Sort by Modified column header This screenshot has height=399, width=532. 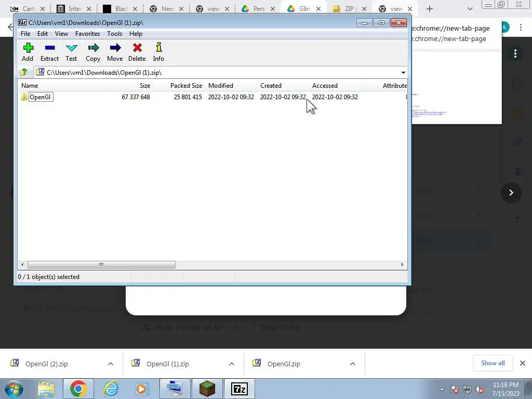click(x=231, y=86)
